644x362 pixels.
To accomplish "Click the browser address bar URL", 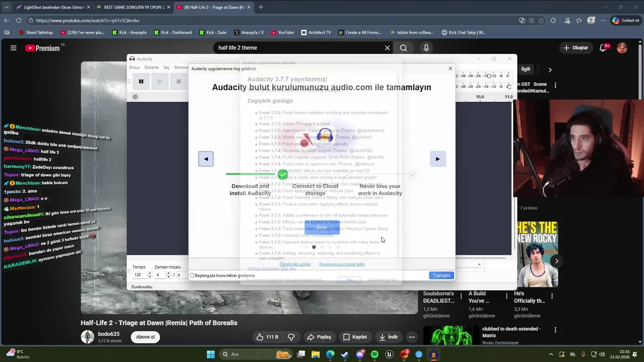I will point(88,21).
